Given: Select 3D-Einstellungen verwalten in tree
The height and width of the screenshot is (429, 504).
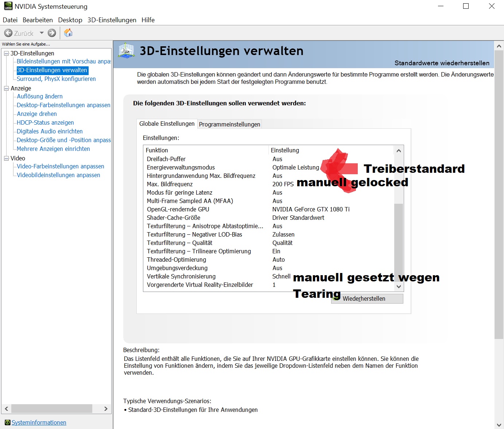Looking at the screenshot, I should (x=52, y=70).
